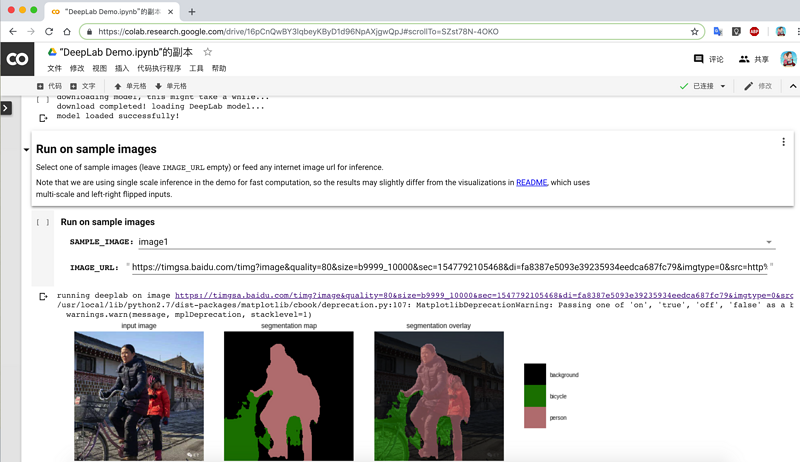Click the black background legend swatch

(535, 374)
